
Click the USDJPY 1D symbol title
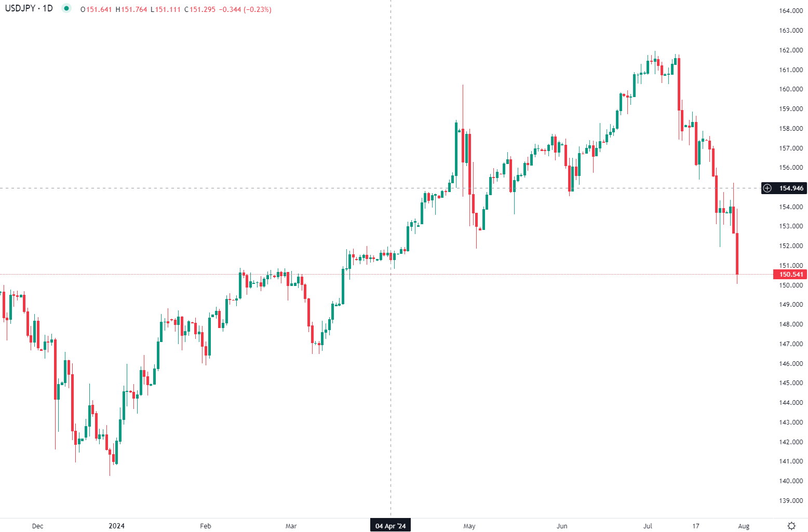point(29,9)
